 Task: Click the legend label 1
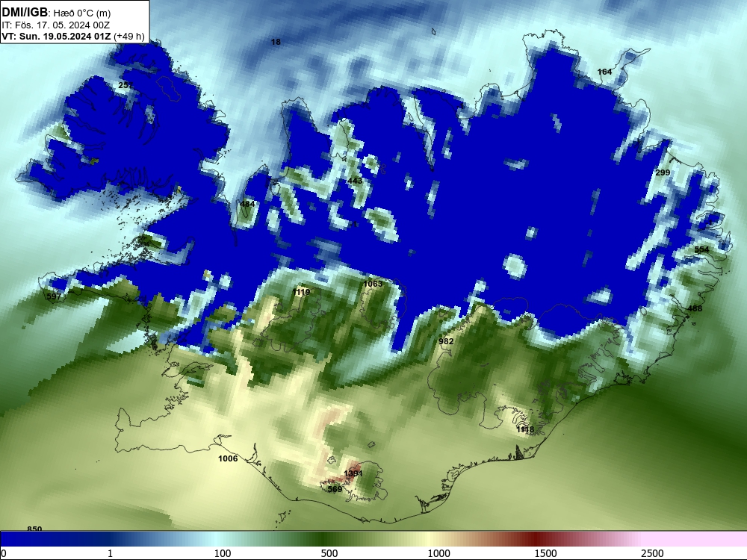coord(110,553)
